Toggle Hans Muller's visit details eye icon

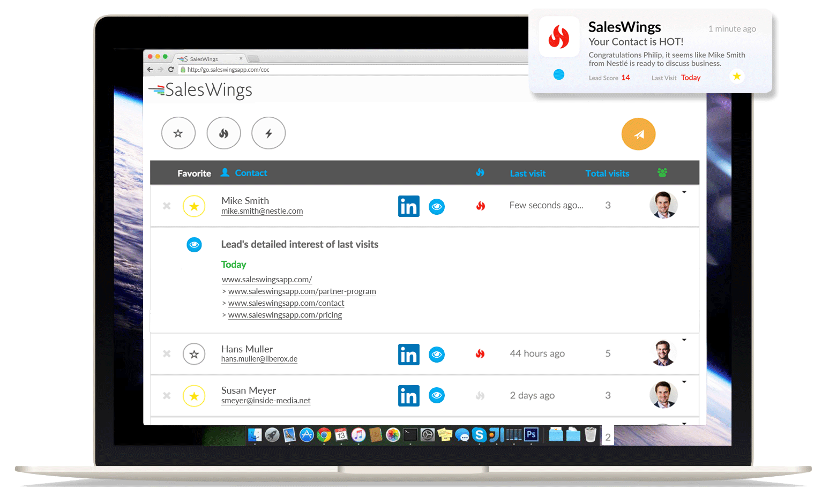437,355
